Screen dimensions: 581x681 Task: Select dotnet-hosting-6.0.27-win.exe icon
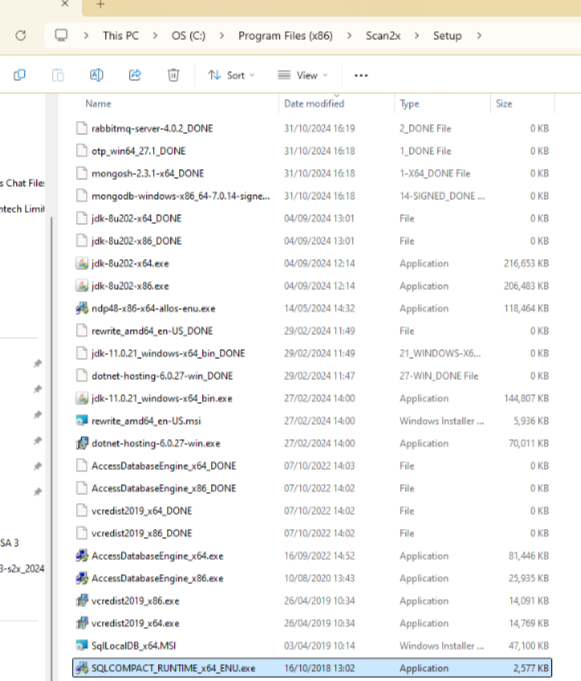(x=82, y=443)
